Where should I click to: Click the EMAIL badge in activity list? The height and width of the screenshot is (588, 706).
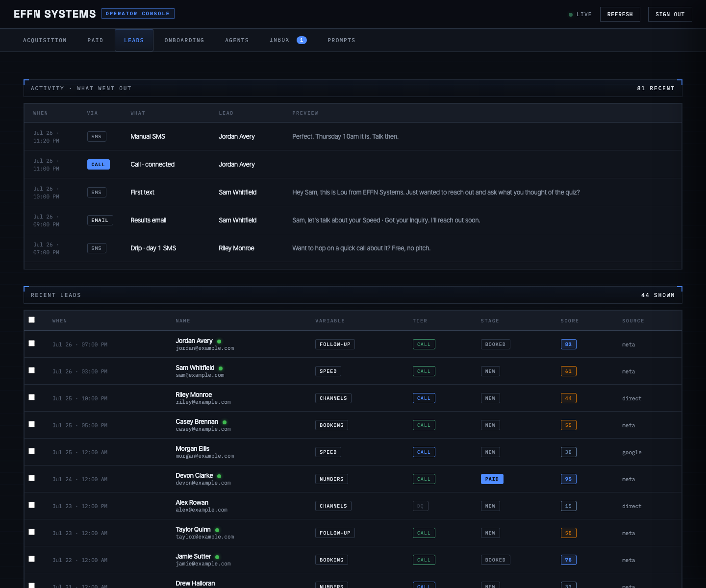point(100,220)
